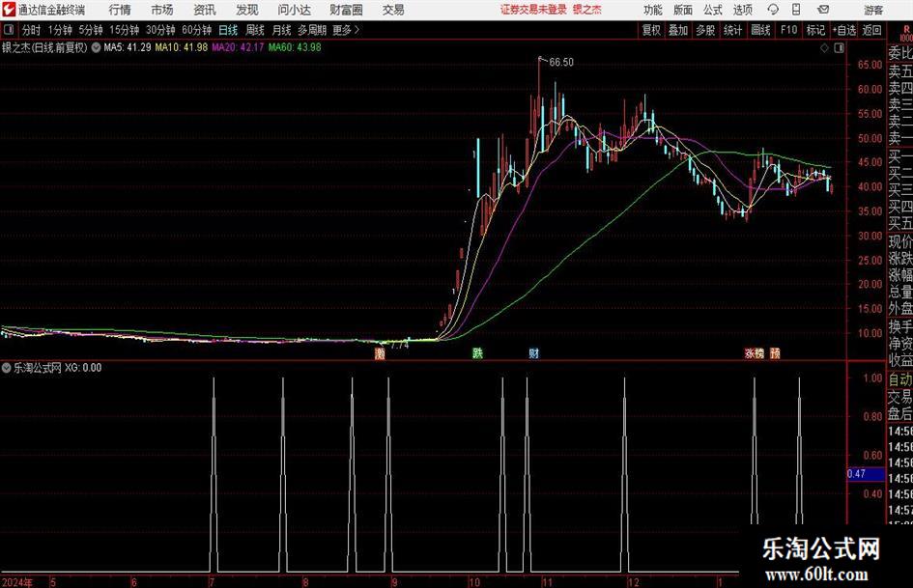Click the 66.50 high price label
Image resolution: width=913 pixels, height=588 pixels.
(x=561, y=63)
